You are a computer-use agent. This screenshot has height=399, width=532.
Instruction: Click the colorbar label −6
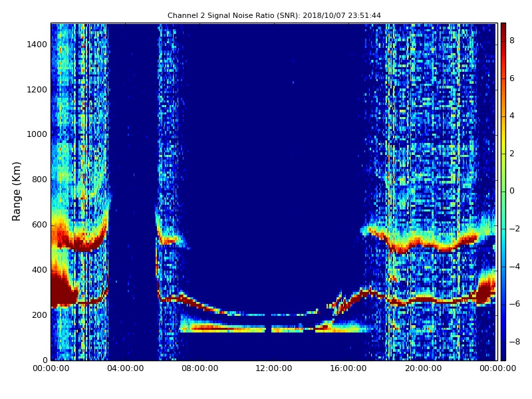pyautogui.click(x=514, y=304)
